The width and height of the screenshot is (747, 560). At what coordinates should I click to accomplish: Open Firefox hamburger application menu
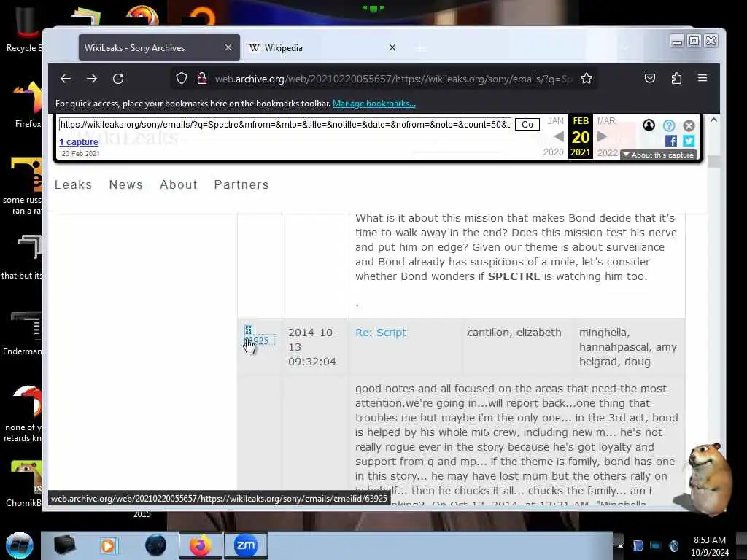(703, 77)
